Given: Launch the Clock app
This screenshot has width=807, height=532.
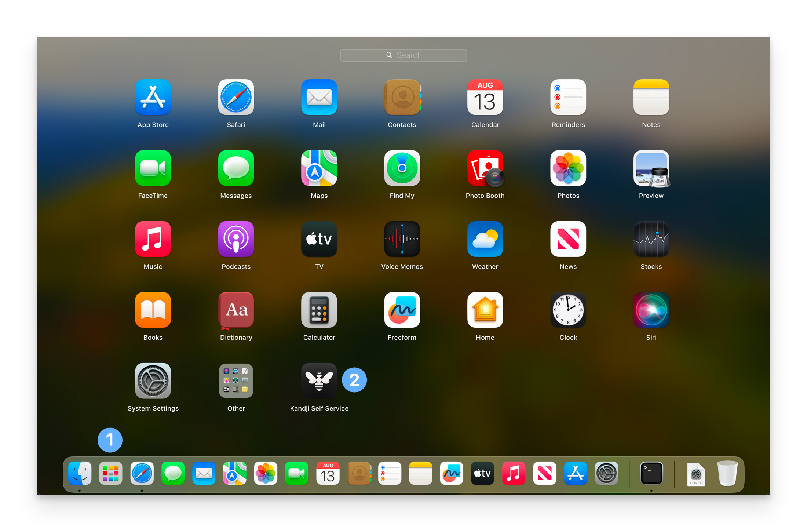Looking at the screenshot, I should click(568, 310).
